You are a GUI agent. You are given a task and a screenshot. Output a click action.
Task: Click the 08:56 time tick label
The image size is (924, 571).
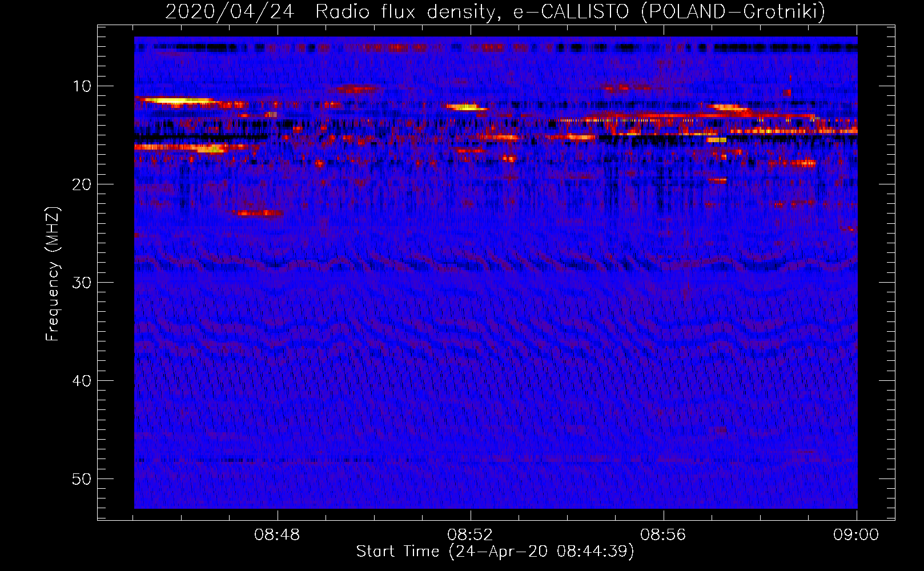[x=663, y=535]
